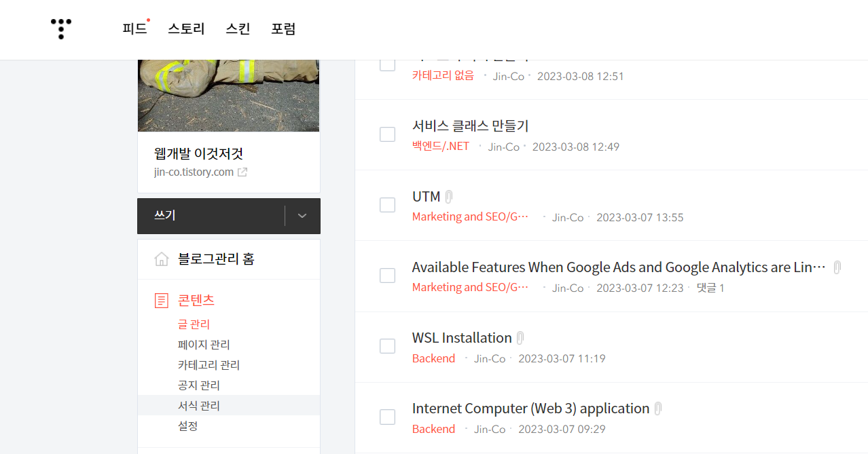The width and height of the screenshot is (868, 454).
Task: Click the home icon beside 블로그관리 홈
Action: (x=162, y=259)
